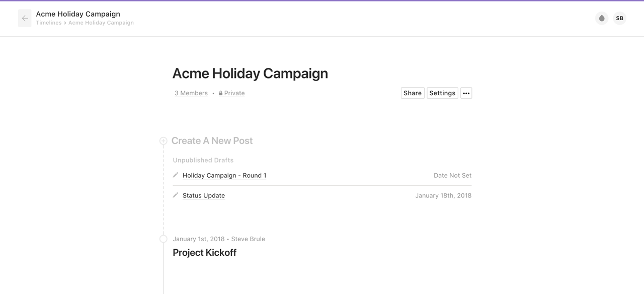Open the droplet icon in header
Screen dimensions: 644x294
point(602,18)
